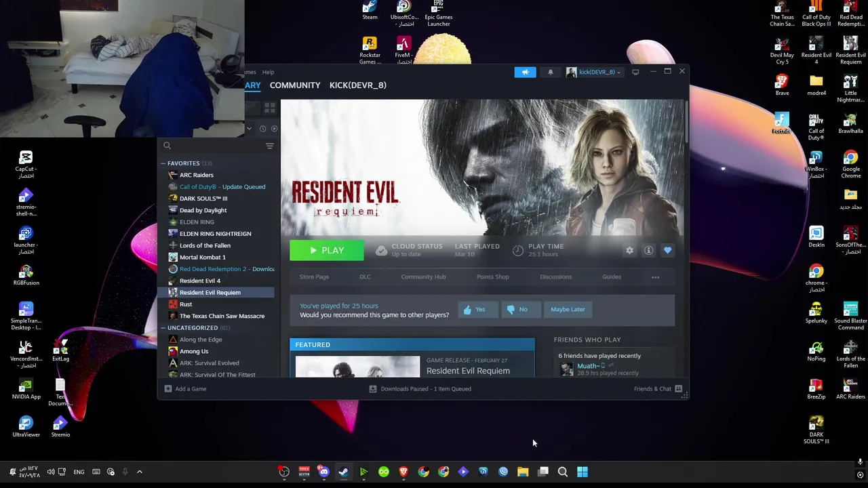Expand library category filter dropdown arrow
This screenshot has height=488, width=868.
(x=249, y=129)
